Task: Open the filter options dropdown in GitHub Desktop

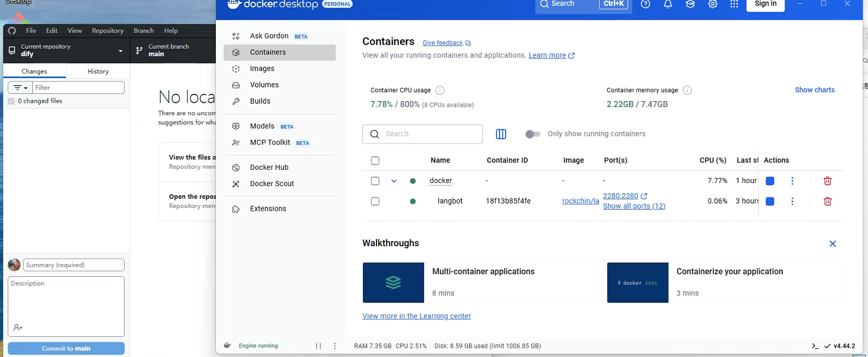Action: pyautogui.click(x=20, y=88)
